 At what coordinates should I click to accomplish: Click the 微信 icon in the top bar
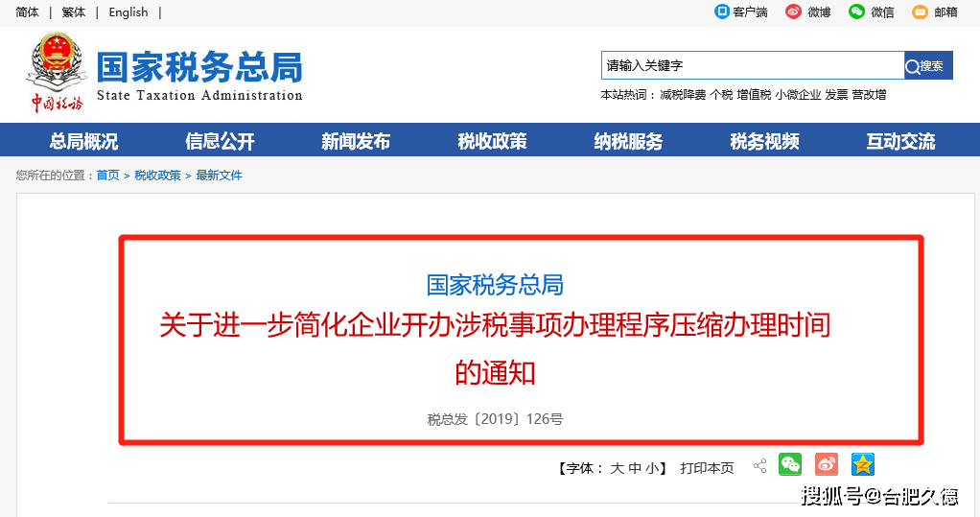[x=857, y=12]
